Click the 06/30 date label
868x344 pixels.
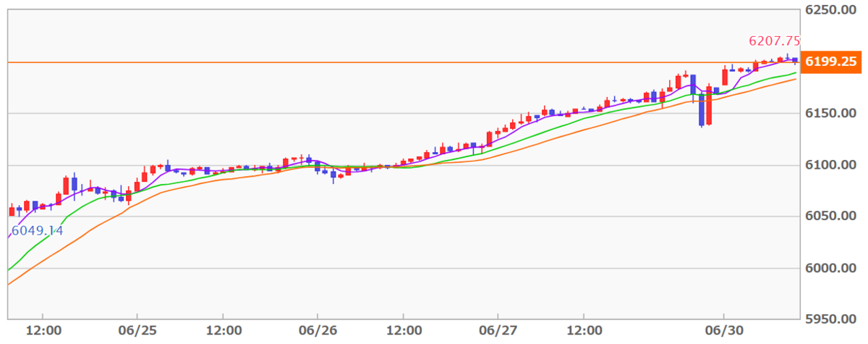(723, 330)
